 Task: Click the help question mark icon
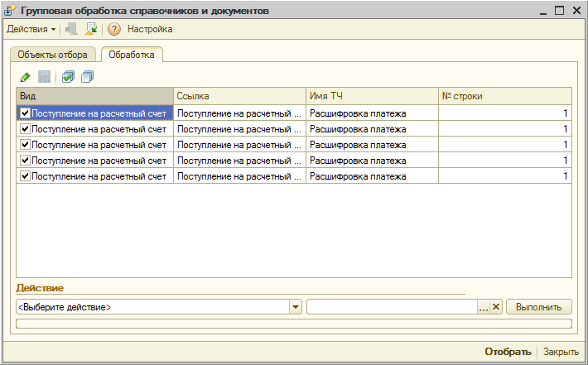(x=114, y=29)
